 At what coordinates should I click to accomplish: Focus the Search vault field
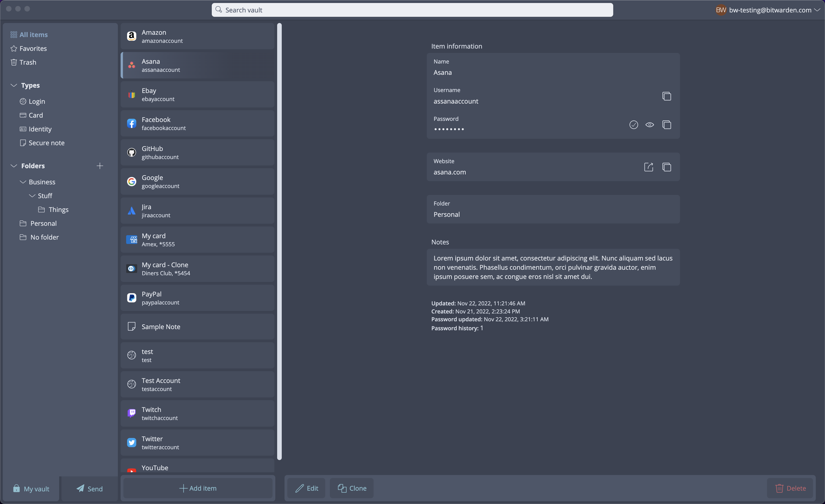tap(412, 10)
